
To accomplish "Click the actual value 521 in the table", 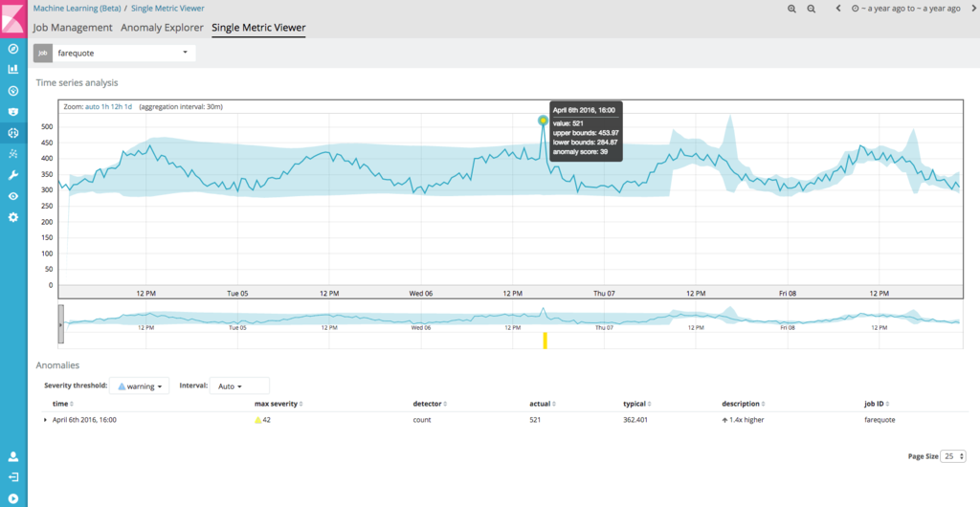I will point(536,420).
